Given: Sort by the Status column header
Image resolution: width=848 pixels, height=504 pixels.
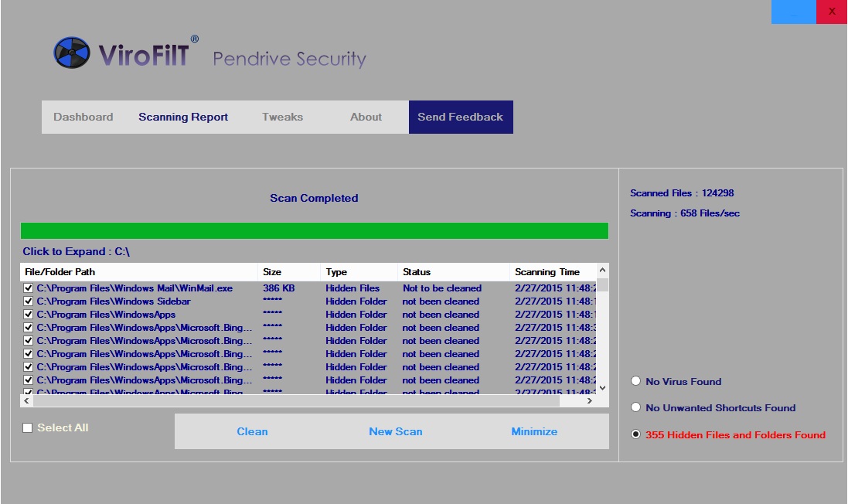Looking at the screenshot, I should pyautogui.click(x=453, y=272).
